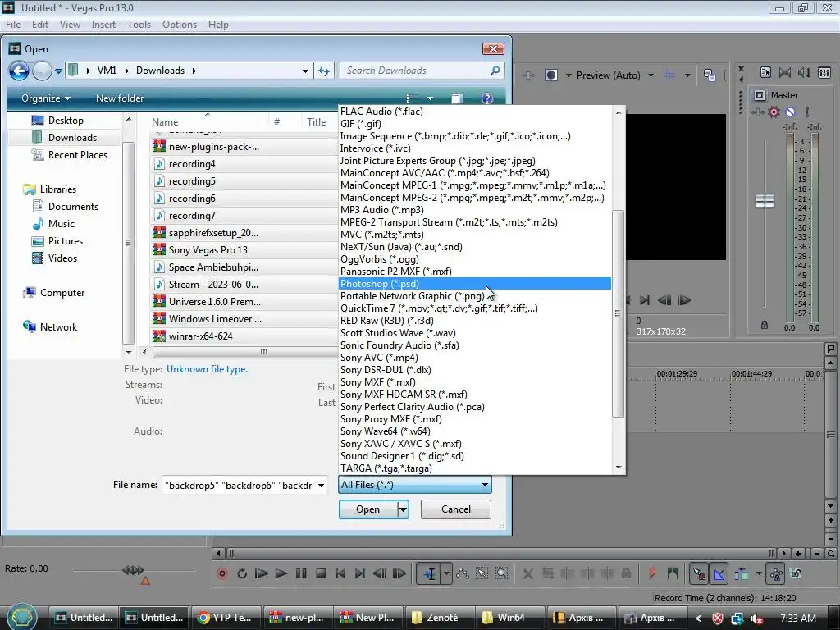Click the Split Screen View icon
Viewport: 840px width, 630px height.
point(550,75)
